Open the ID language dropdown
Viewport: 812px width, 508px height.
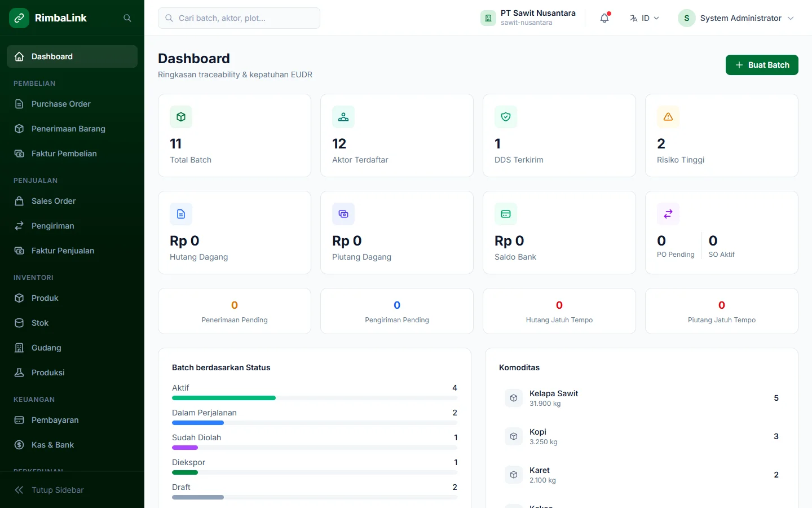645,18
